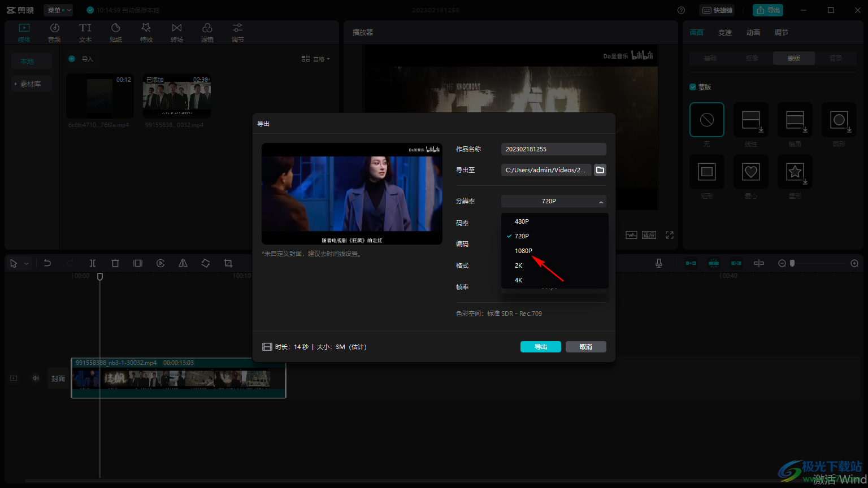Click the export preview thumbnail
Screen dimensions: 868x488
tap(352, 194)
